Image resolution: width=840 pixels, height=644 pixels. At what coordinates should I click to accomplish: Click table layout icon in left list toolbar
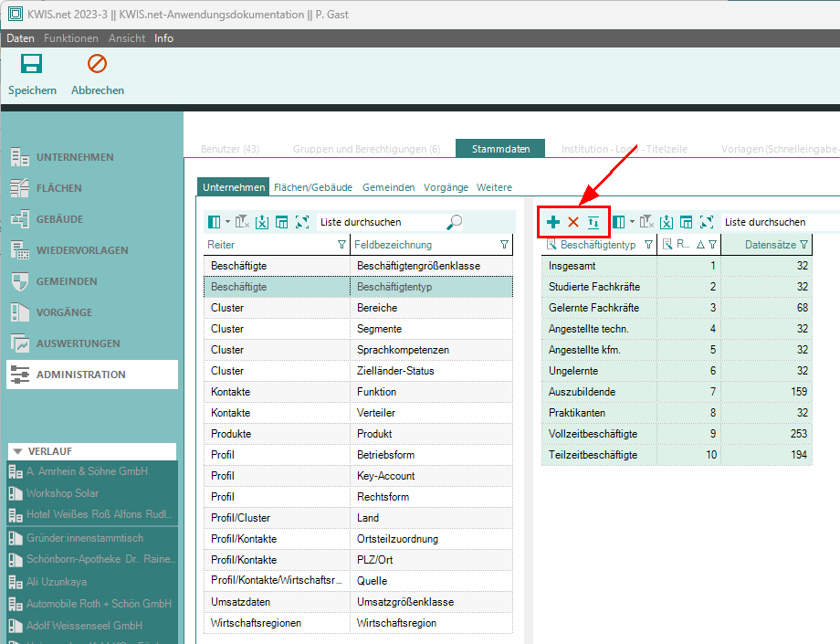(x=281, y=222)
